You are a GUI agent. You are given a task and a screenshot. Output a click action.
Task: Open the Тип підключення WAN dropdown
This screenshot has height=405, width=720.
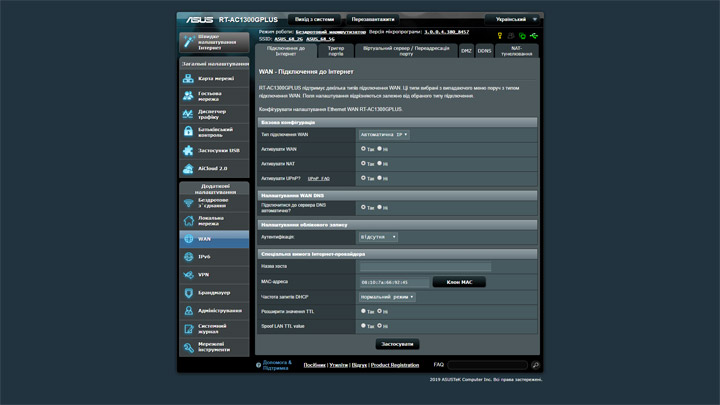click(x=384, y=135)
